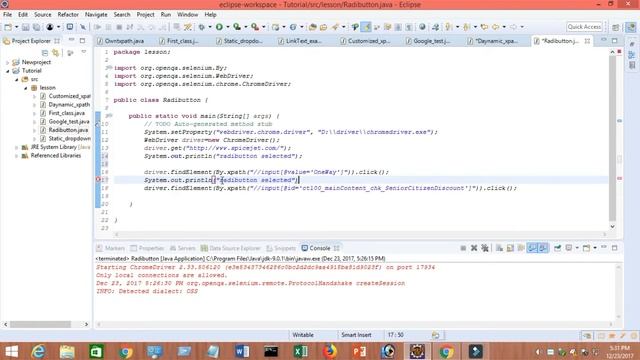Click the Open Perspective icon

click(x=616, y=27)
